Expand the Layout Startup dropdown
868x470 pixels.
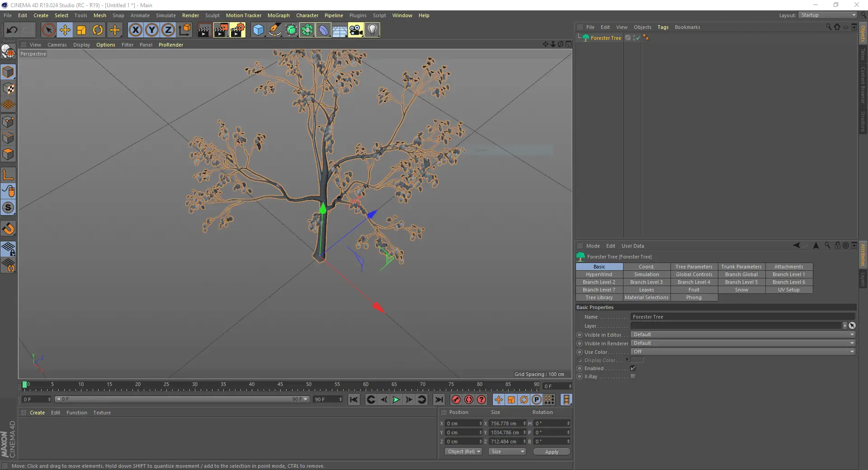(x=828, y=15)
